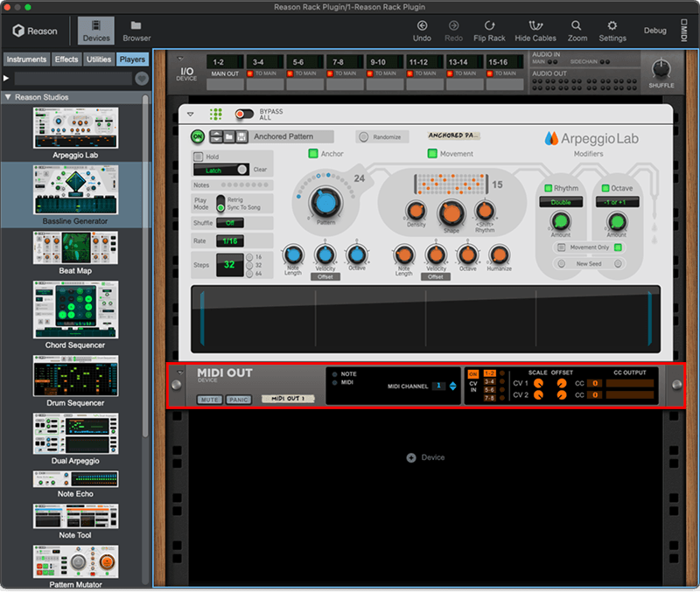Click the orange Shape knob
The height and width of the screenshot is (592, 700).
click(x=451, y=212)
